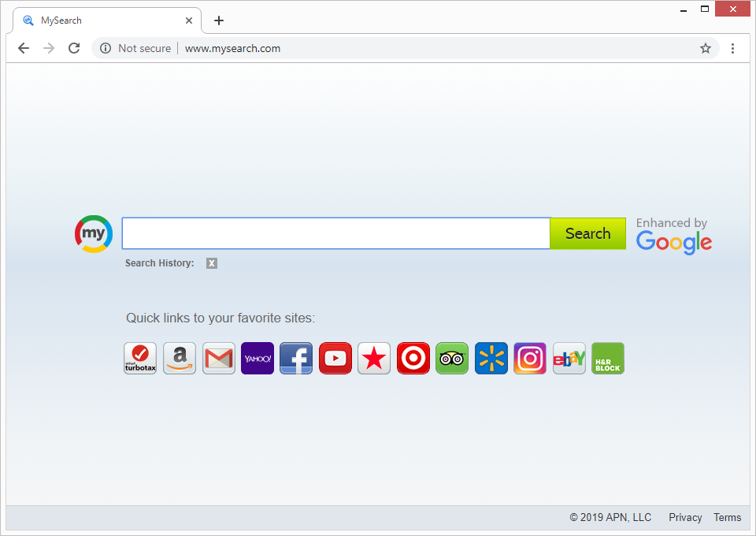The height and width of the screenshot is (536, 756).
Task: Open the Walmart spark icon
Action: (491, 359)
